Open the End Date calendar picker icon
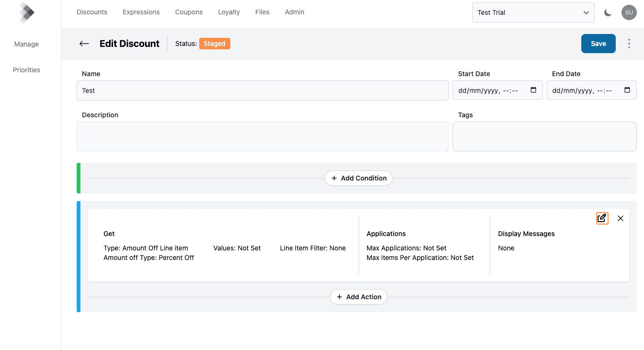The height and width of the screenshot is (350, 644). [627, 90]
